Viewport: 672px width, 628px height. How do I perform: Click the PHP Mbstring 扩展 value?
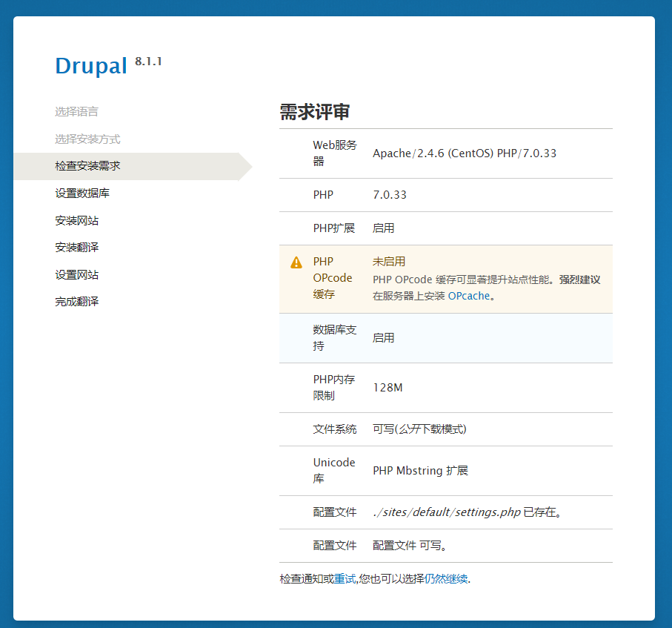420,471
